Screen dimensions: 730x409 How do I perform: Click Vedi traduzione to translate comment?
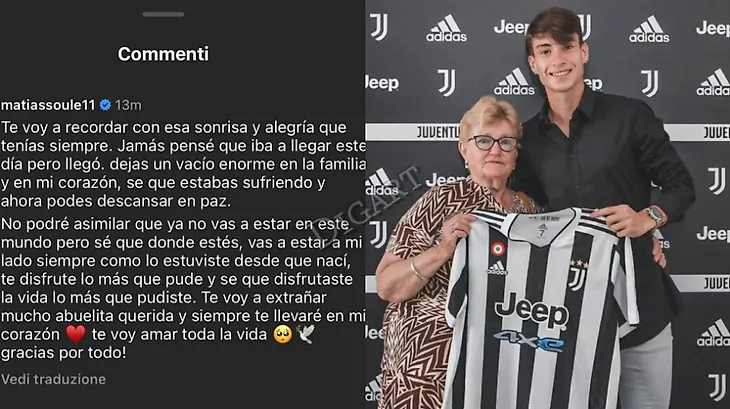(53, 379)
